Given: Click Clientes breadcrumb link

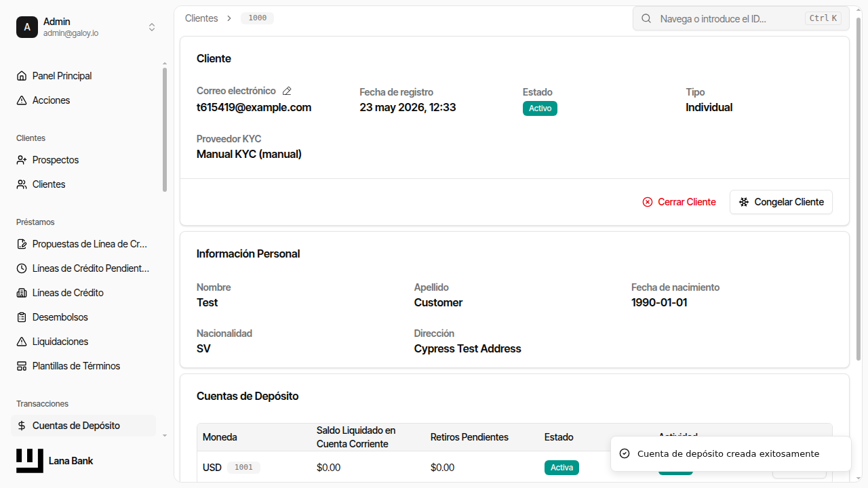Looking at the screenshot, I should click(x=201, y=18).
